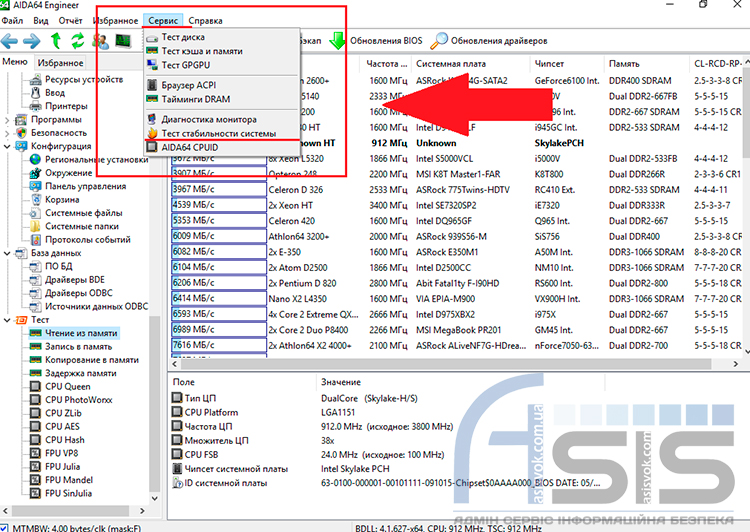Click sidebar tree scroll-down arrow

[x=154, y=498]
